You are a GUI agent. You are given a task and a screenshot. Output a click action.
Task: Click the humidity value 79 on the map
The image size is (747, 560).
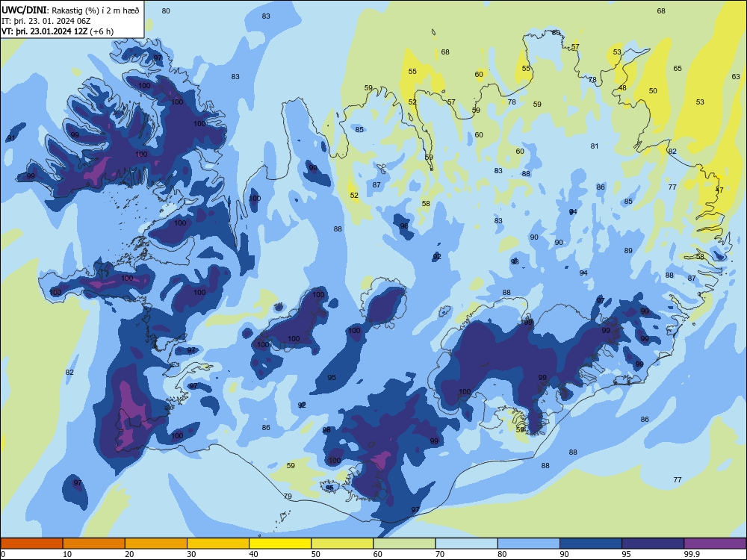[288, 497]
